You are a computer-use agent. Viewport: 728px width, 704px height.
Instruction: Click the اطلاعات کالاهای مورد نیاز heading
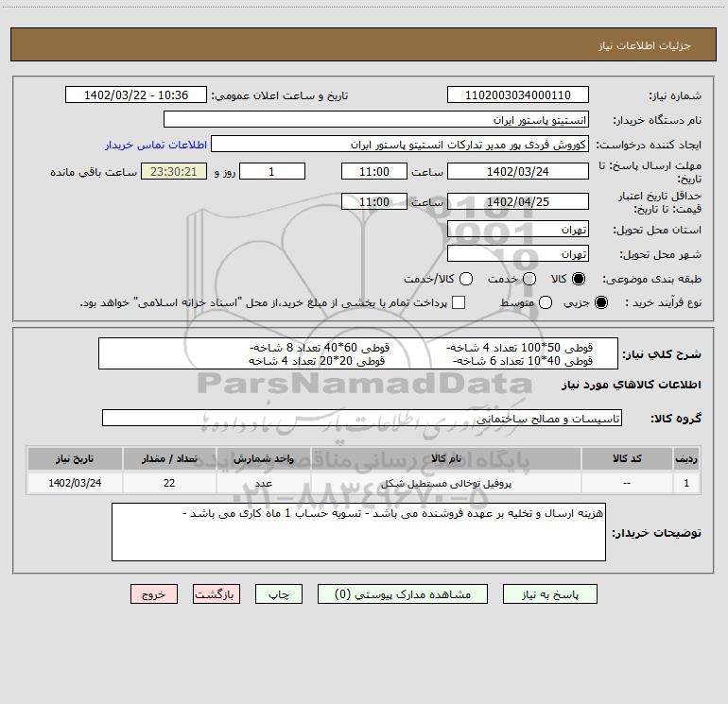click(x=632, y=385)
